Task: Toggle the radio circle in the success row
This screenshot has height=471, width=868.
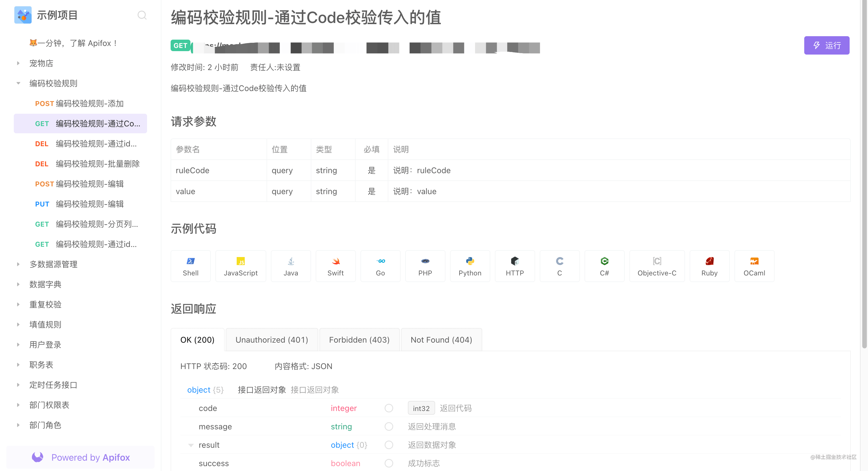Action: [389, 463]
